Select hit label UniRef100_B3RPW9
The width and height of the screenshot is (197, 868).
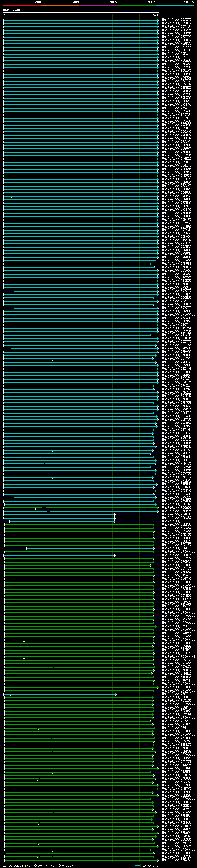click(177, 752)
